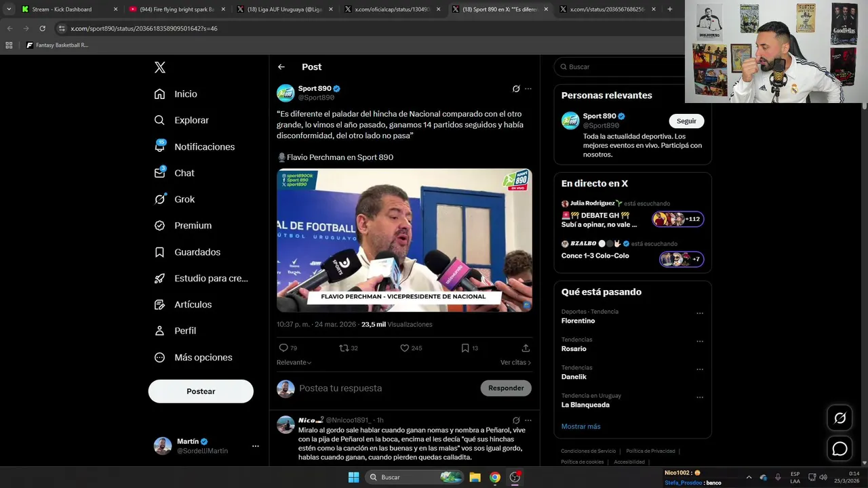Click the floating messages button
The height and width of the screenshot is (488, 868).
click(840, 449)
